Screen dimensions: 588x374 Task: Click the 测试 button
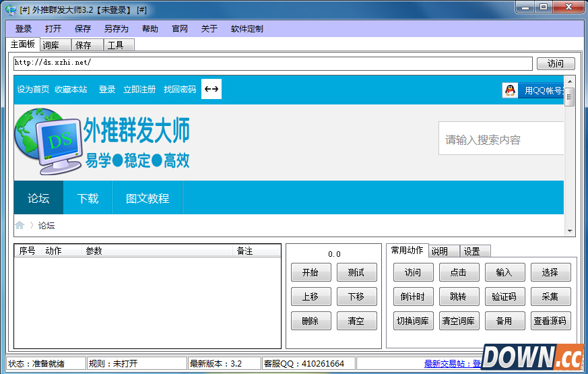(x=356, y=272)
